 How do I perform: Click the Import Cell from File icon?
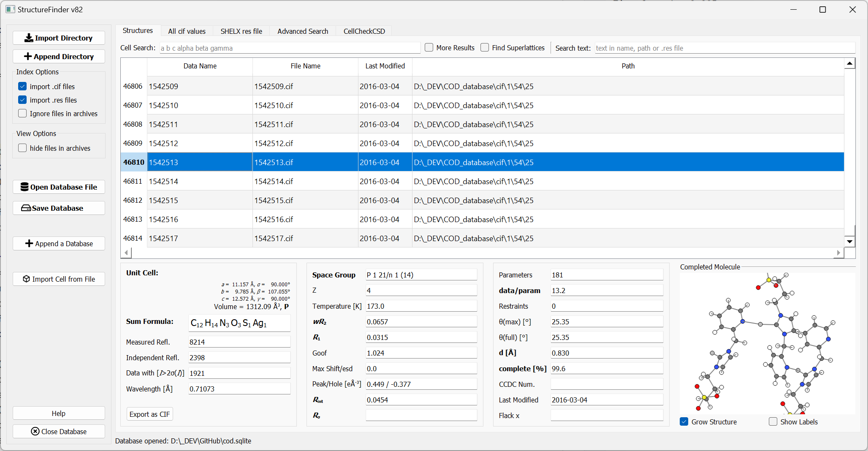point(26,279)
